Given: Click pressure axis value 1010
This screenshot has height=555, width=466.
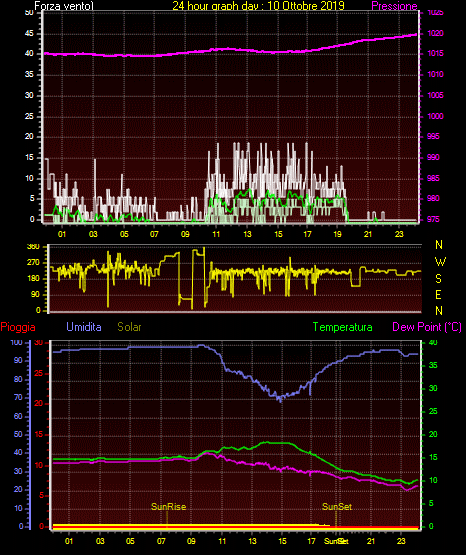Looking at the screenshot, I should tap(436, 74).
